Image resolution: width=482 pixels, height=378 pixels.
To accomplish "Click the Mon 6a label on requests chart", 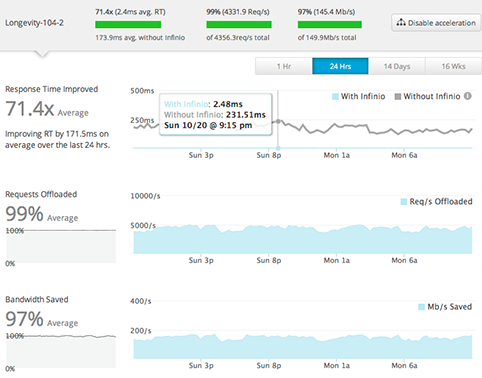I will pos(404,260).
